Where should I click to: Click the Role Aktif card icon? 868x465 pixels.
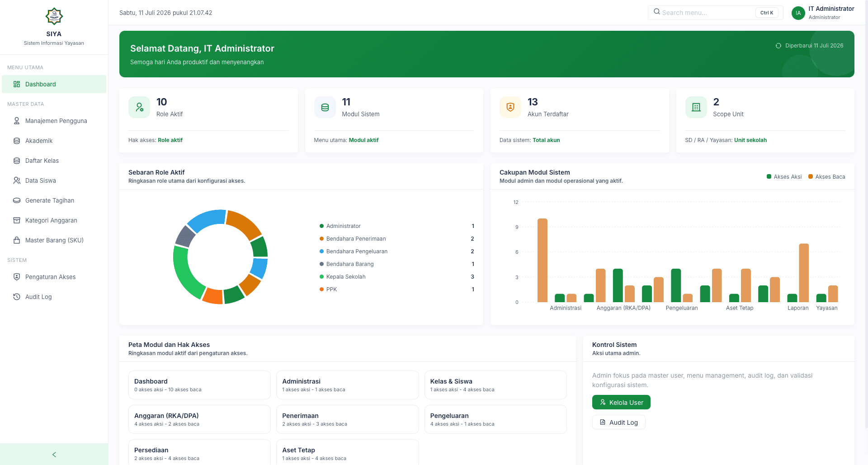139,107
